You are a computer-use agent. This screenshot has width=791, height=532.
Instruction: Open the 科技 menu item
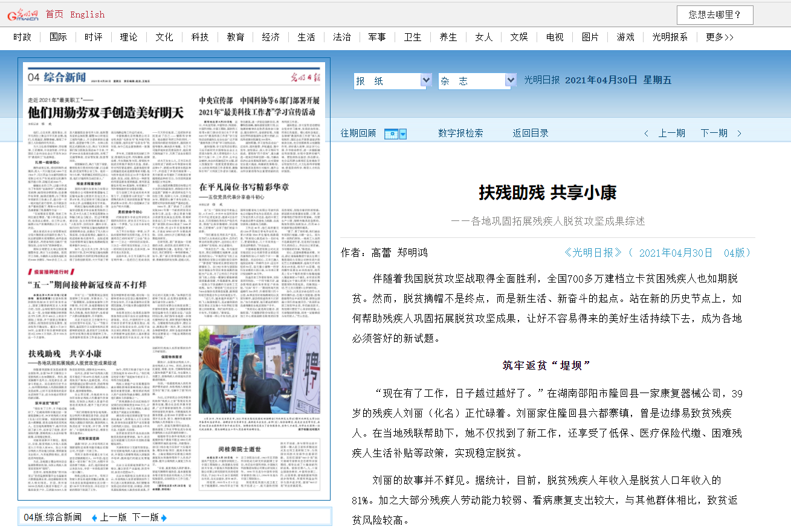(x=199, y=37)
